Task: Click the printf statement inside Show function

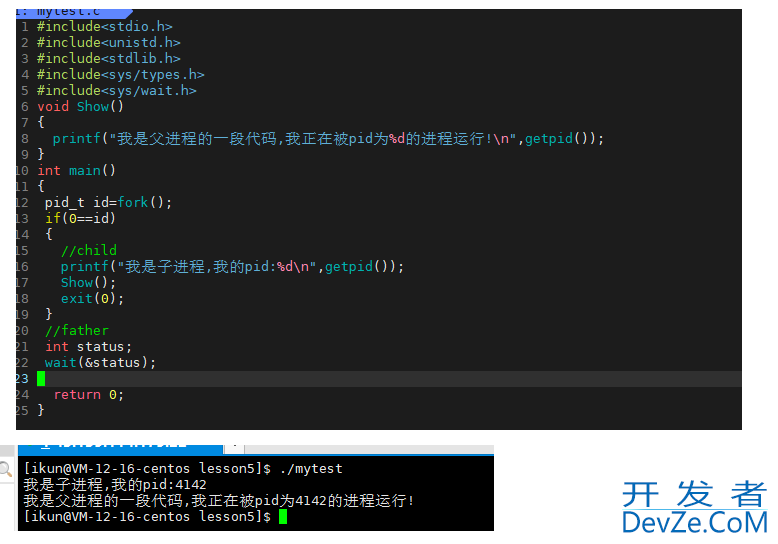Action: click(328, 138)
